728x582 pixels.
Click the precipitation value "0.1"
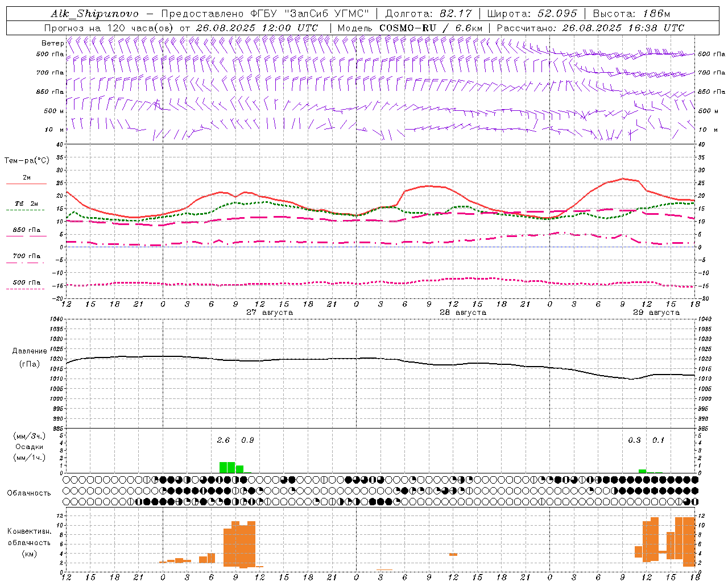(x=658, y=440)
